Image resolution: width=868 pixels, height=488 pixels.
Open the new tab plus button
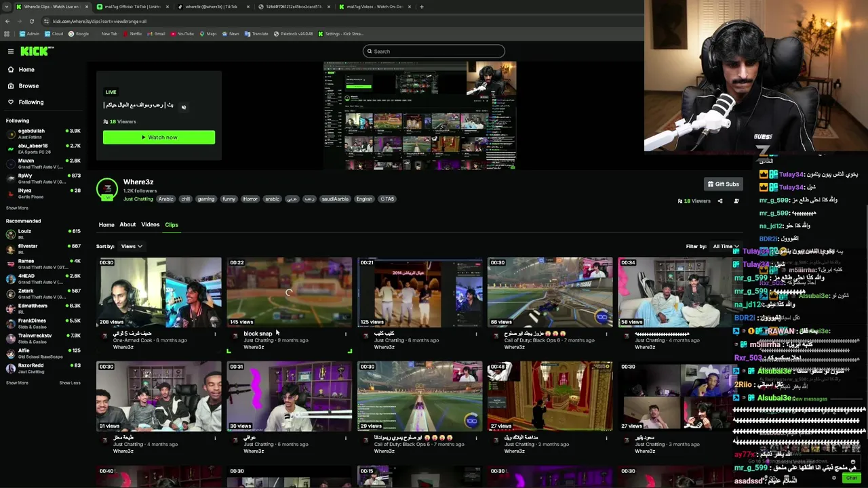coord(422,7)
